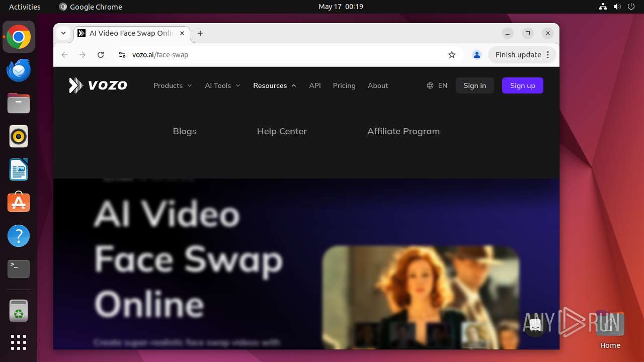Open a new tab with the plus icon
This screenshot has width=644, height=362.
(200, 33)
